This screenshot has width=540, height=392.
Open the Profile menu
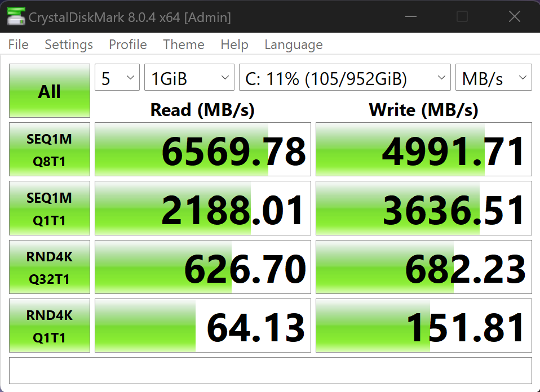128,44
